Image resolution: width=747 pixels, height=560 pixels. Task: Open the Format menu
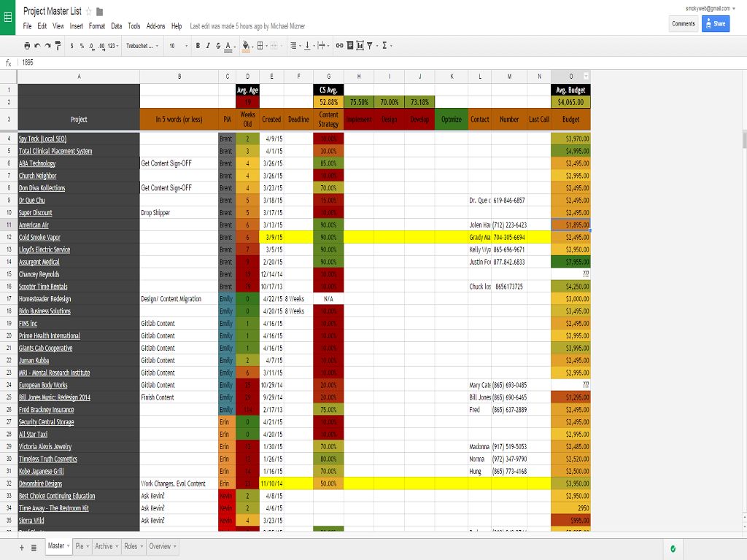[x=97, y=26]
